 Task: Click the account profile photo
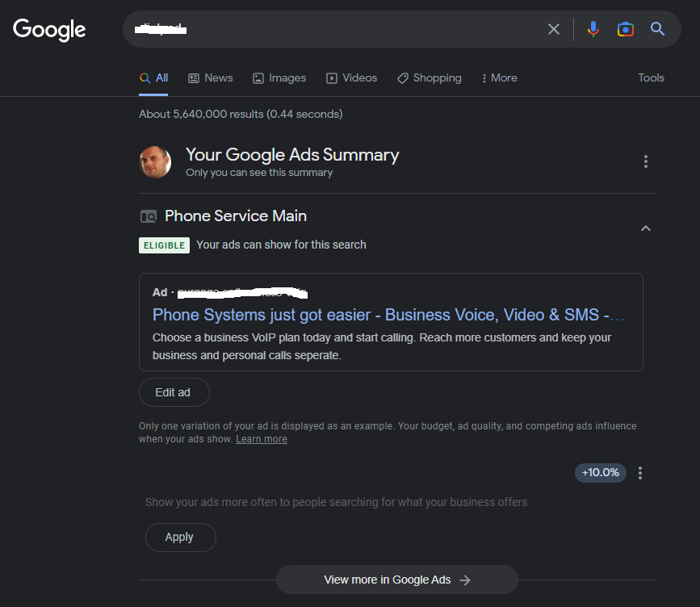coord(155,162)
